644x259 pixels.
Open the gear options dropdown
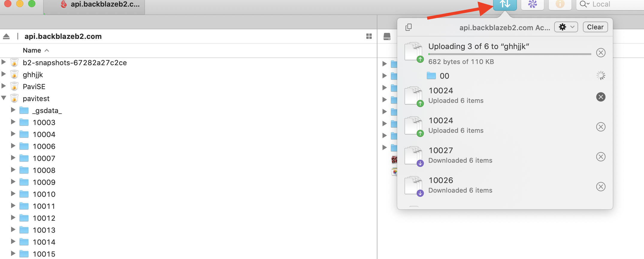tap(566, 27)
